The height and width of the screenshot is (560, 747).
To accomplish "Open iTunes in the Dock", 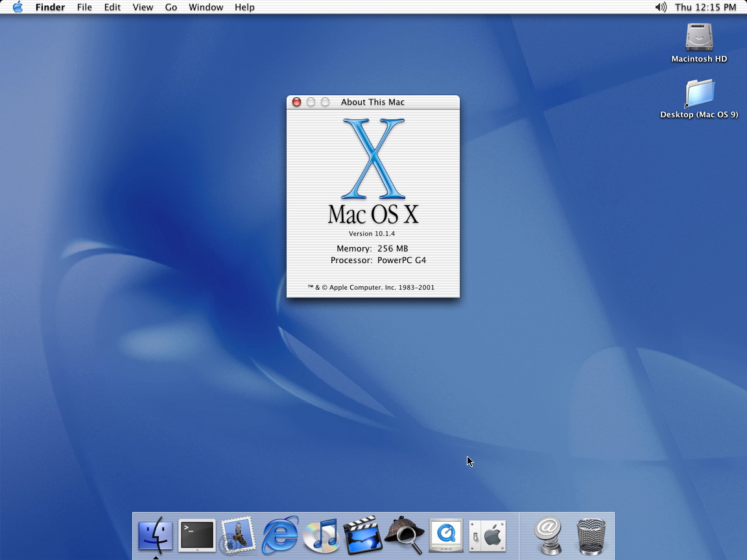I will (322, 535).
